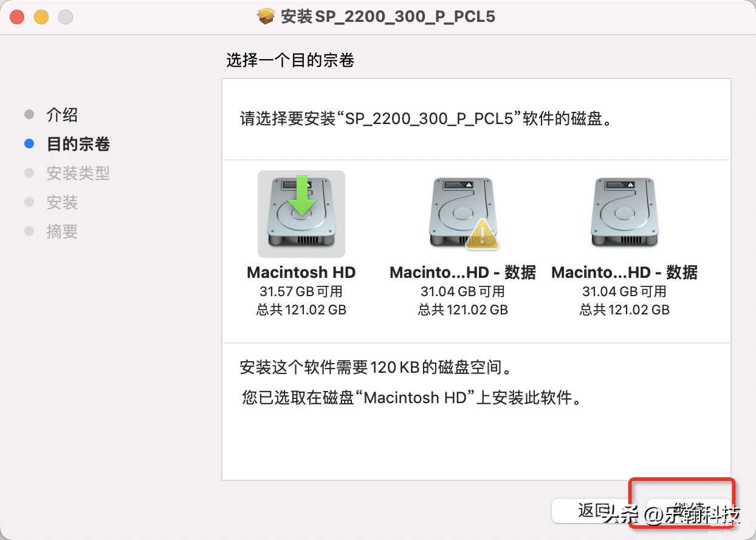Click the gray bullet beside 介绍

[29, 115]
